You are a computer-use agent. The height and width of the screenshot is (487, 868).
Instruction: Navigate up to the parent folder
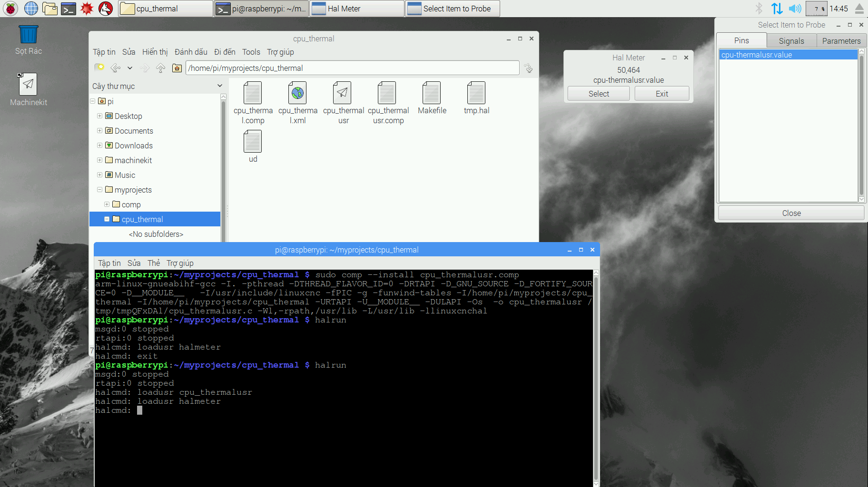[x=161, y=68]
